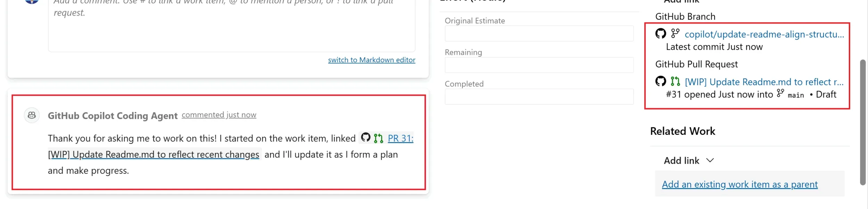Click the GitHub icon beside the branch link
The height and width of the screenshot is (209, 868).
click(x=660, y=34)
